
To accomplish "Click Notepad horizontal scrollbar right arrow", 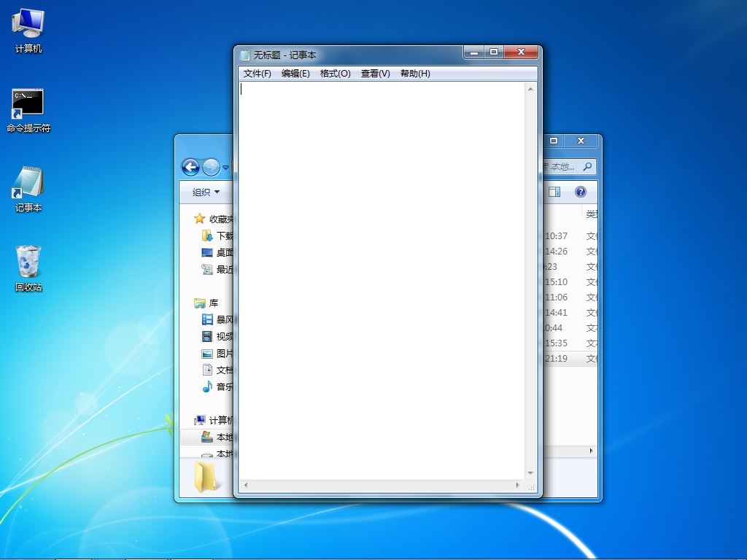I will coord(518,485).
